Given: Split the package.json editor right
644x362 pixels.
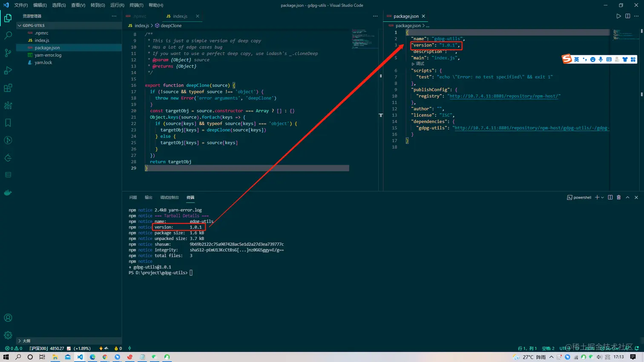Looking at the screenshot, I should [x=627, y=16].
